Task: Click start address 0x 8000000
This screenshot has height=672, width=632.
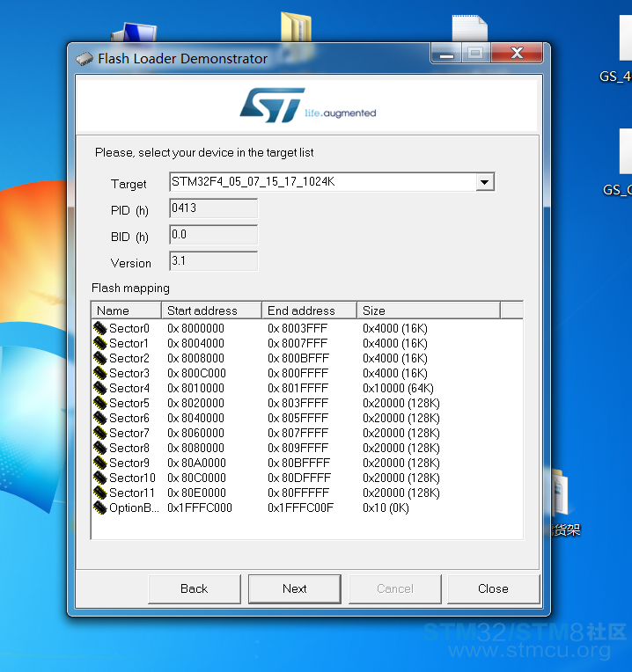Action: pyautogui.click(x=196, y=329)
